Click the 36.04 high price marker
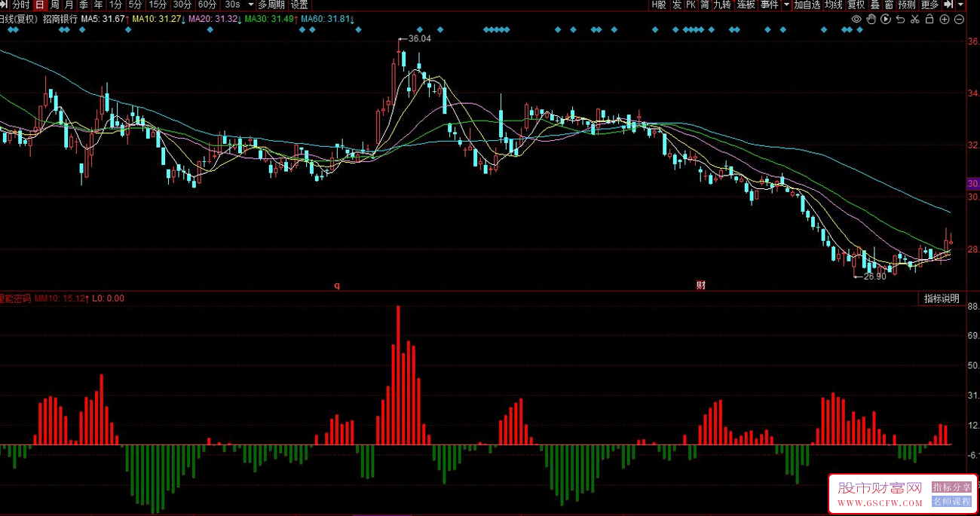 pos(419,38)
